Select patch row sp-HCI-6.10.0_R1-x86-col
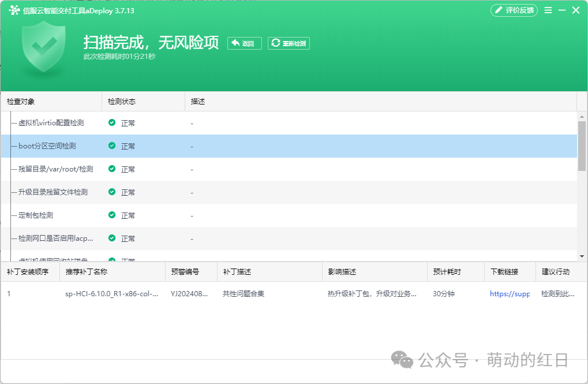 click(294, 294)
